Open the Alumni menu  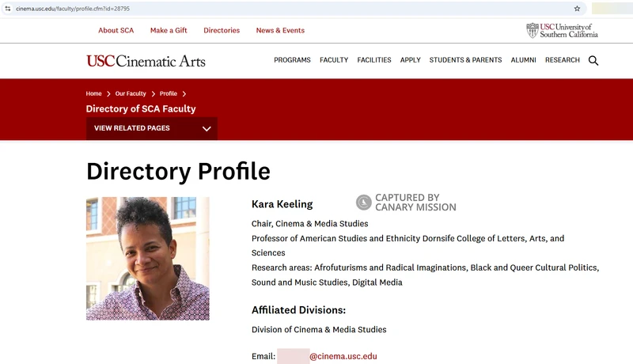pos(523,60)
